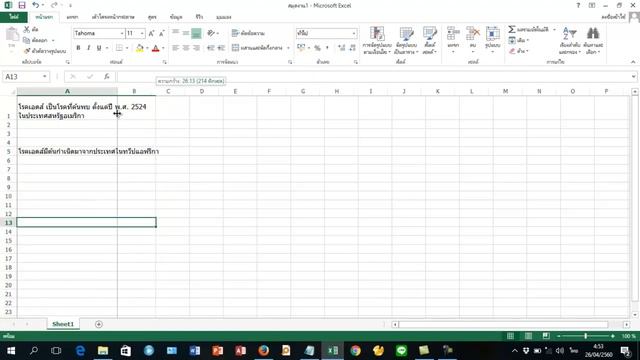The image size is (640, 360).
Task: Click the increase indent icon
Action: tap(221, 48)
